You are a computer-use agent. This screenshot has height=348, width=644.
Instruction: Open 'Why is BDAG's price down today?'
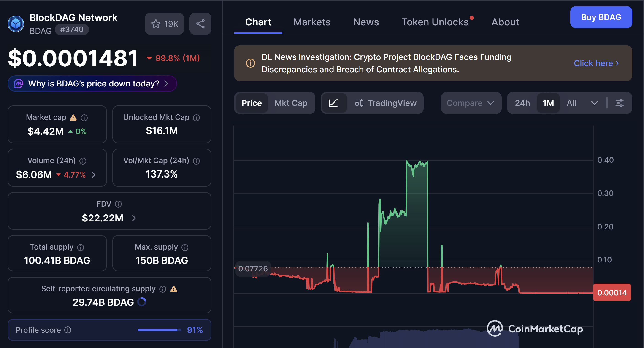coord(92,84)
